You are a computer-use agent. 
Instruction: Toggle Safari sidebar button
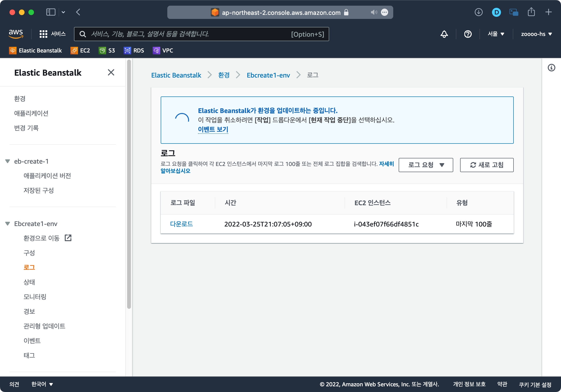(x=51, y=12)
